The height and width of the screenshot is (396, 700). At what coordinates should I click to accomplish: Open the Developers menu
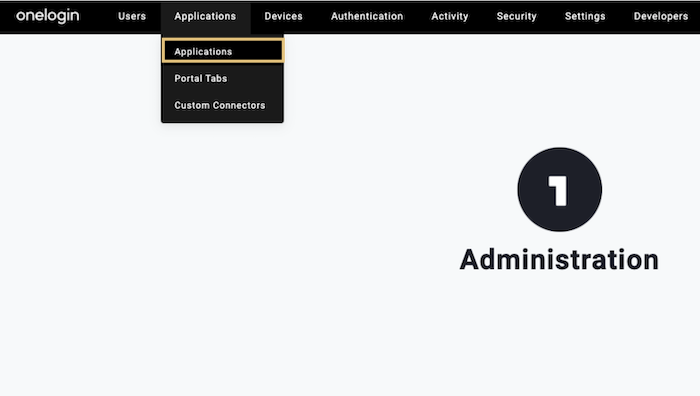661,17
